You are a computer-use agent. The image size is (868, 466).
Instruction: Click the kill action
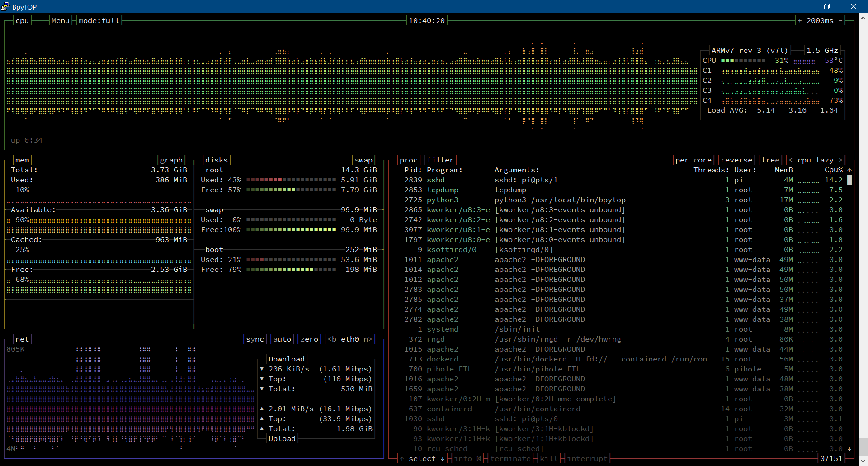pyautogui.click(x=550, y=459)
